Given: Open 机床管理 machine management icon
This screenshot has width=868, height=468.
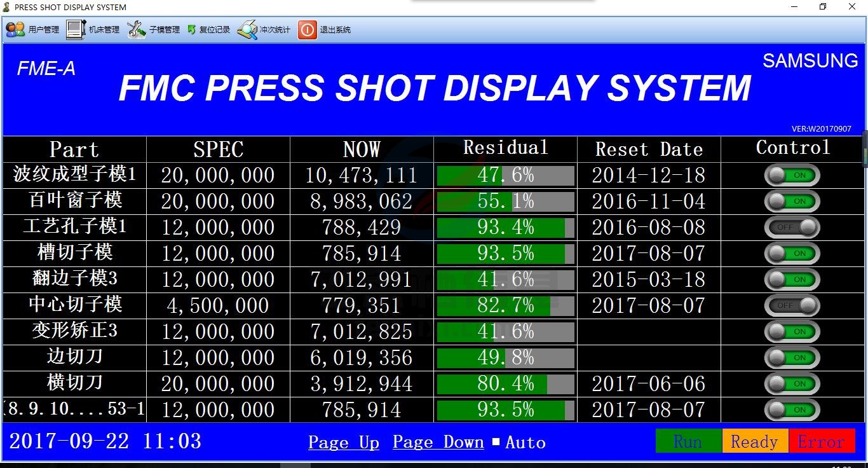Looking at the screenshot, I should coord(76,29).
